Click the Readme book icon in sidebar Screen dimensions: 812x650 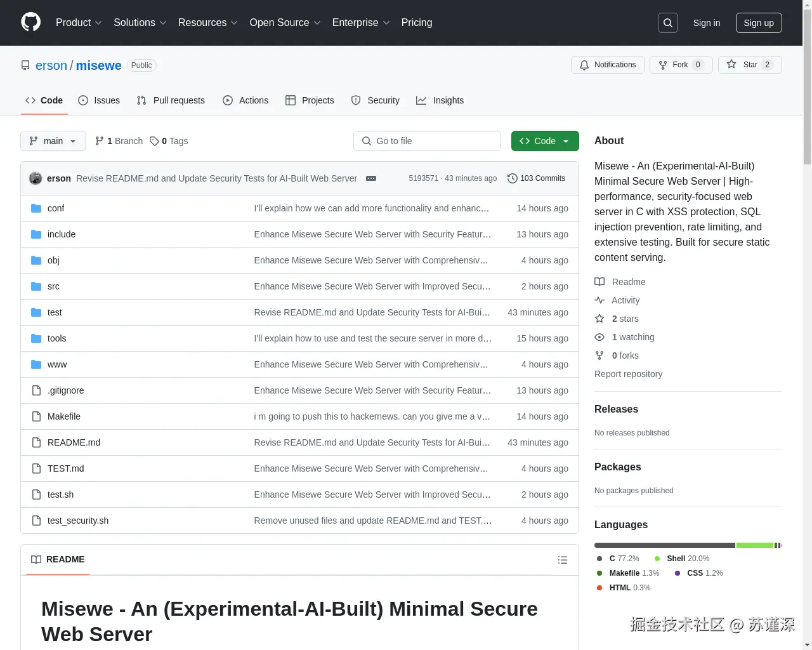(x=599, y=282)
